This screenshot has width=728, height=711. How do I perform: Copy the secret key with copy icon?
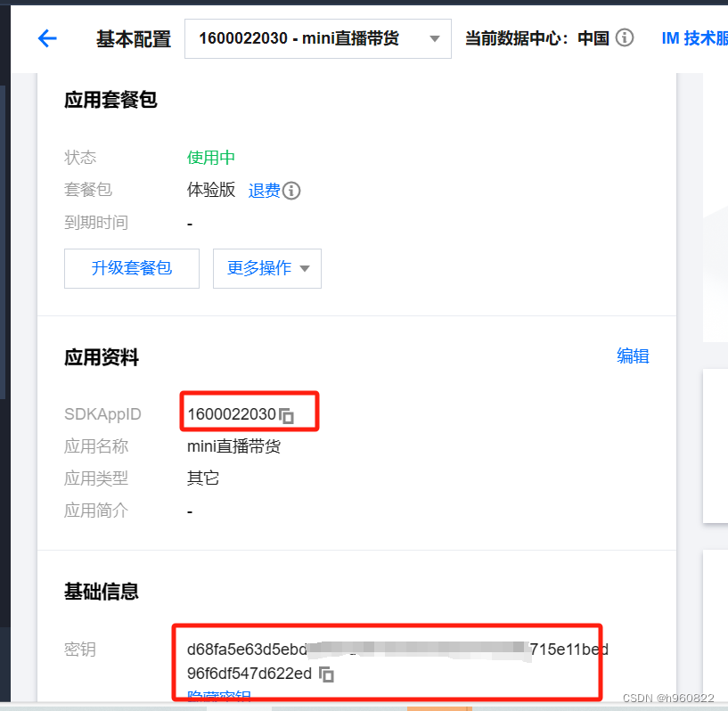tap(326, 674)
